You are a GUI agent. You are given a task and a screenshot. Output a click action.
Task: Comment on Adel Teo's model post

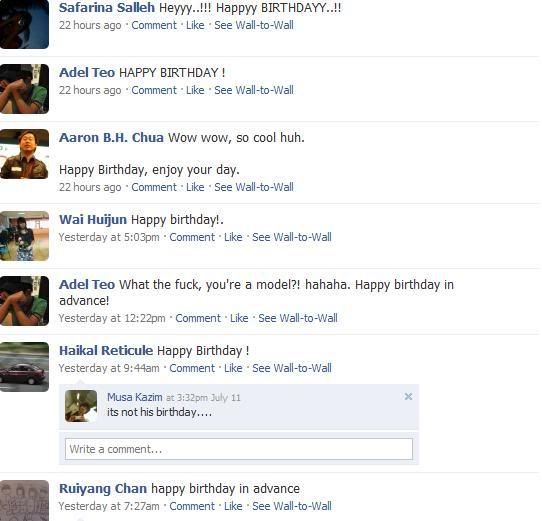tap(198, 318)
